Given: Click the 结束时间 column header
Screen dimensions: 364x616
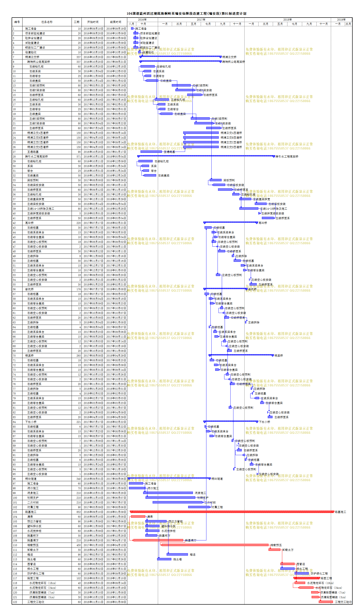Looking at the screenshot, I should click(116, 22).
